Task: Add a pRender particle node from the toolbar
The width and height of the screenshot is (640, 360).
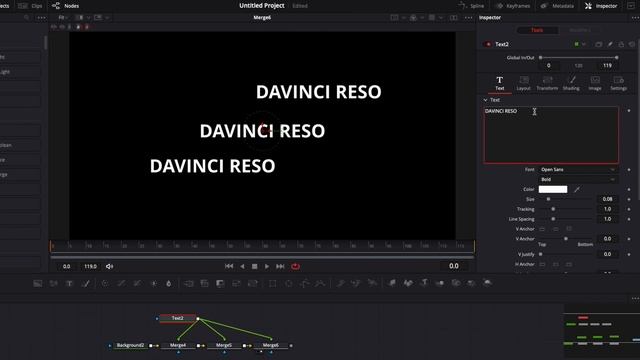Action: click(x=372, y=283)
